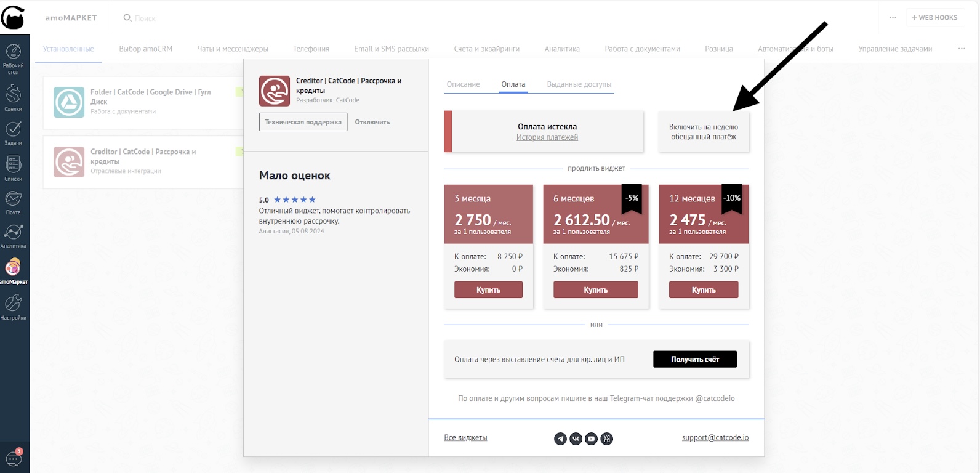Buy the 6 месяцев plan
The height and width of the screenshot is (473, 980).
(x=596, y=290)
